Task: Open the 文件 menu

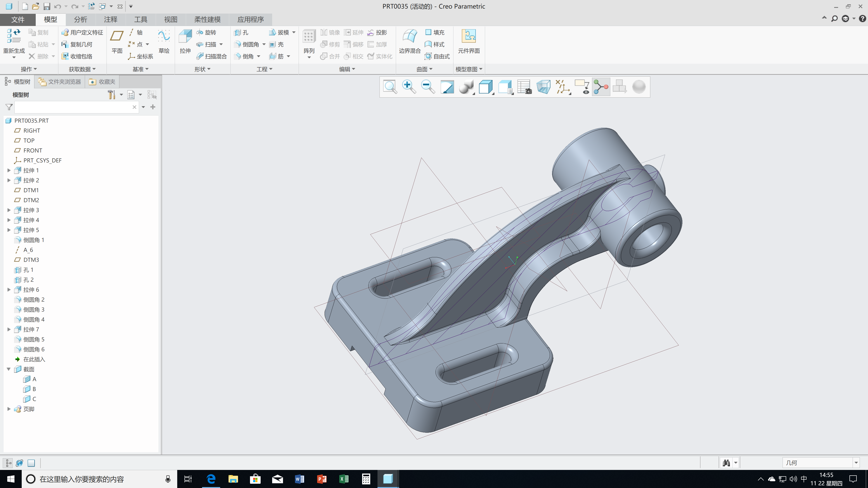Action: click(x=18, y=19)
